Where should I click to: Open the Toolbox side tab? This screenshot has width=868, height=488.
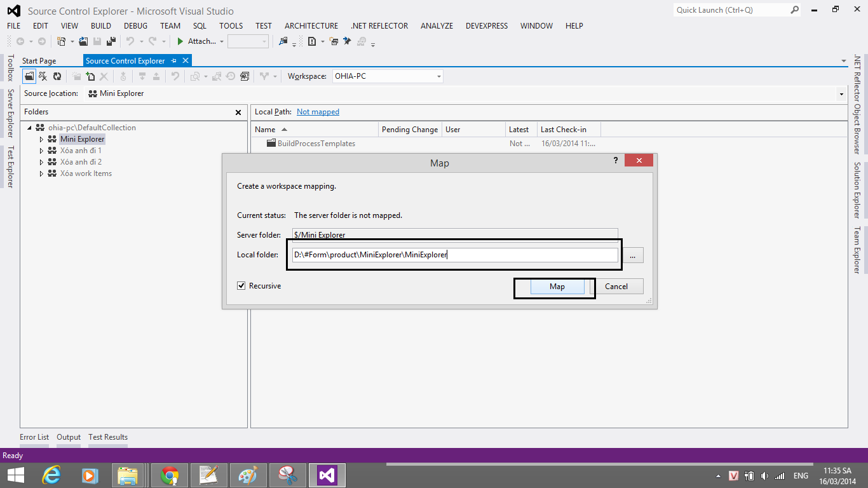coord(10,68)
